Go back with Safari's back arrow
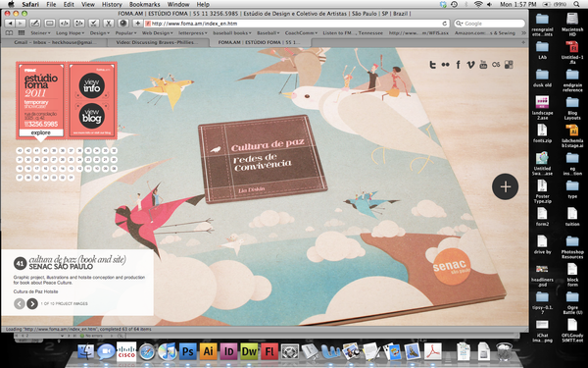 click(10, 24)
